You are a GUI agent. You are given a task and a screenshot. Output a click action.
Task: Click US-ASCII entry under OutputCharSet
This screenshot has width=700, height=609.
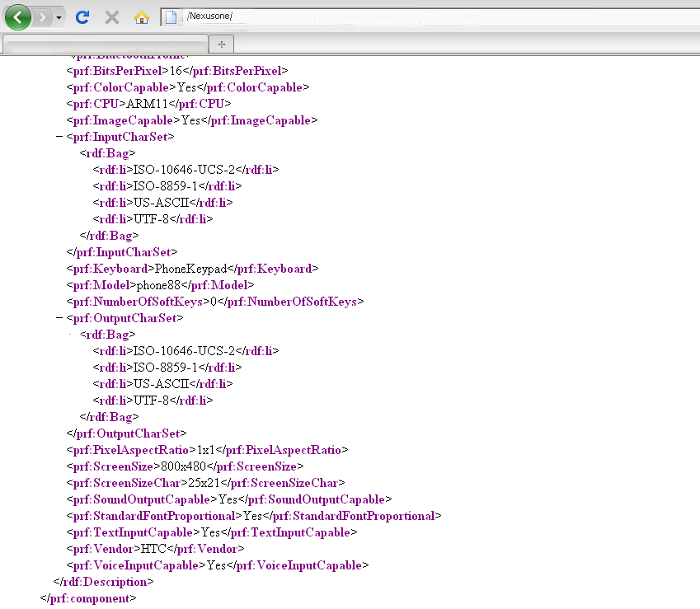161,384
